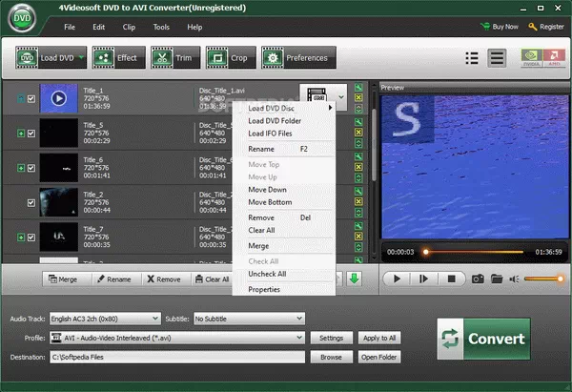The width and height of the screenshot is (572, 392).
Task: Click the Browse button
Action: (x=331, y=357)
